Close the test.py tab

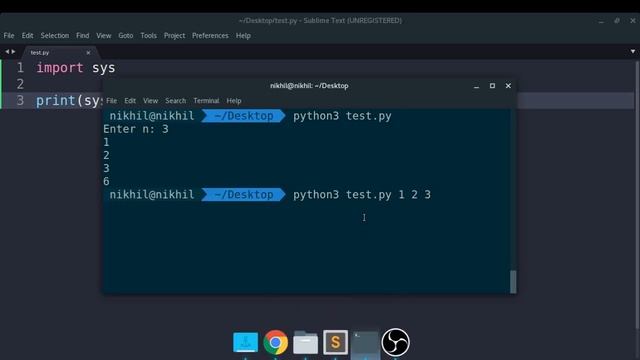(88, 53)
